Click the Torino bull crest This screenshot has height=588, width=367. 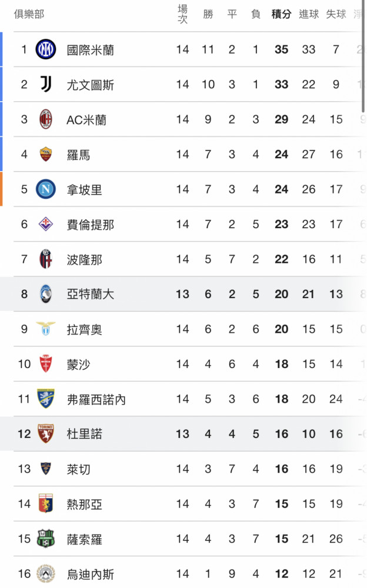coord(46,434)
